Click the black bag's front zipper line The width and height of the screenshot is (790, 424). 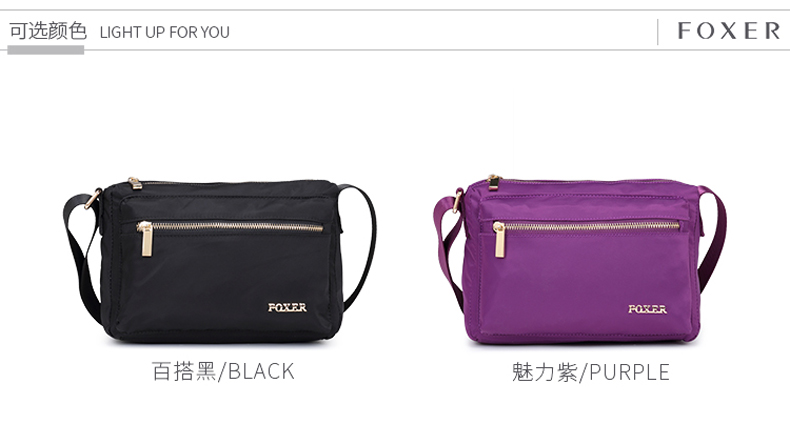[237, 227]
